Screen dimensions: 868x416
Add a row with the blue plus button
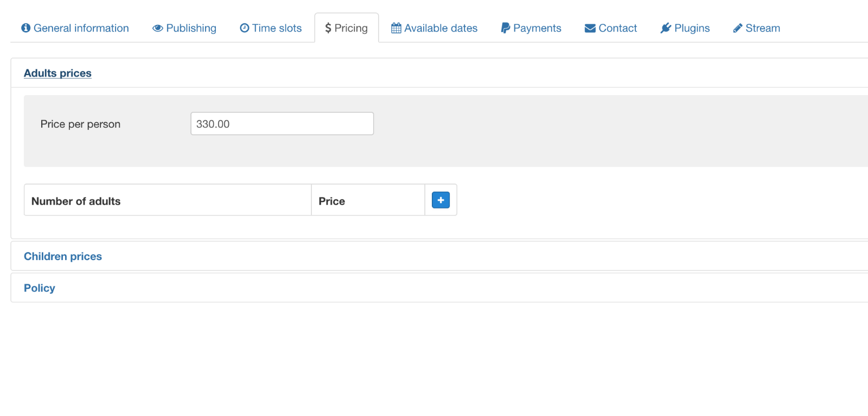[441, 200]
